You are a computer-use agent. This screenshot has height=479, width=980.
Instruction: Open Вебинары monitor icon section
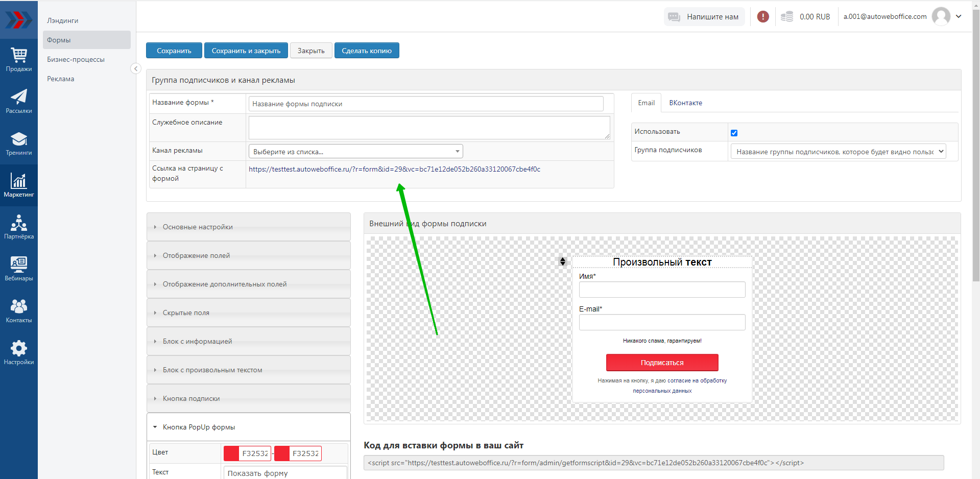coord(19,269)
